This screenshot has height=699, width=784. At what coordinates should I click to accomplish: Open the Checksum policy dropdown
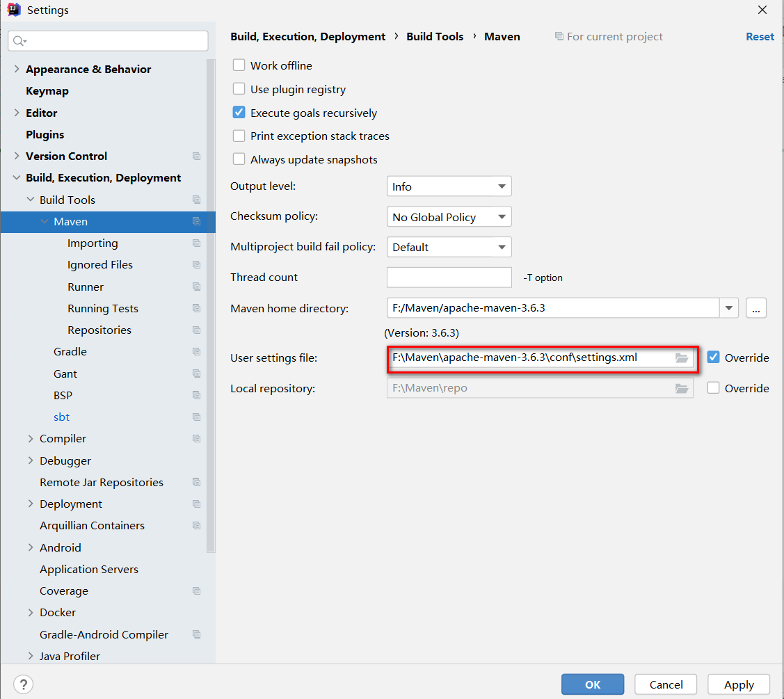[x=449, y=217]
